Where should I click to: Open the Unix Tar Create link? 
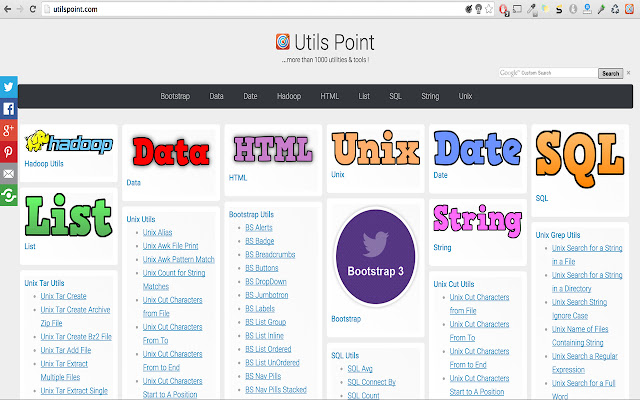click(x=63, y=296)
